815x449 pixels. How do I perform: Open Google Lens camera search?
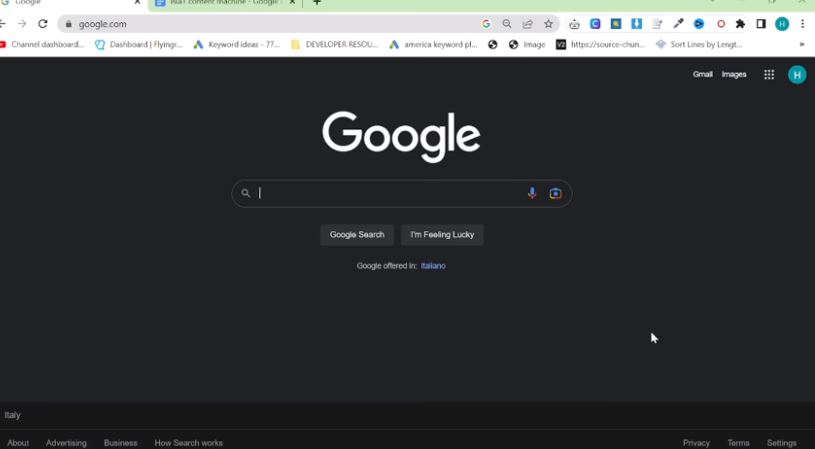[555, 193]
